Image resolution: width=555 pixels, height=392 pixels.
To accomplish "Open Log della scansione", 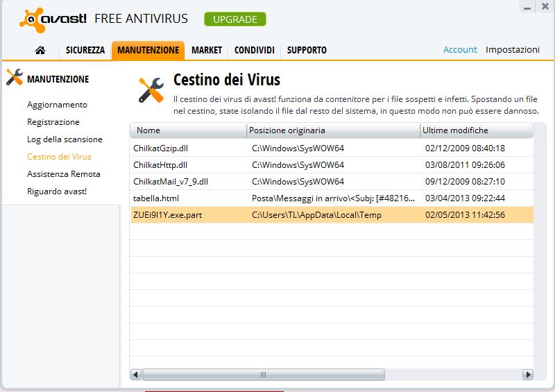I will coord(65,139).
